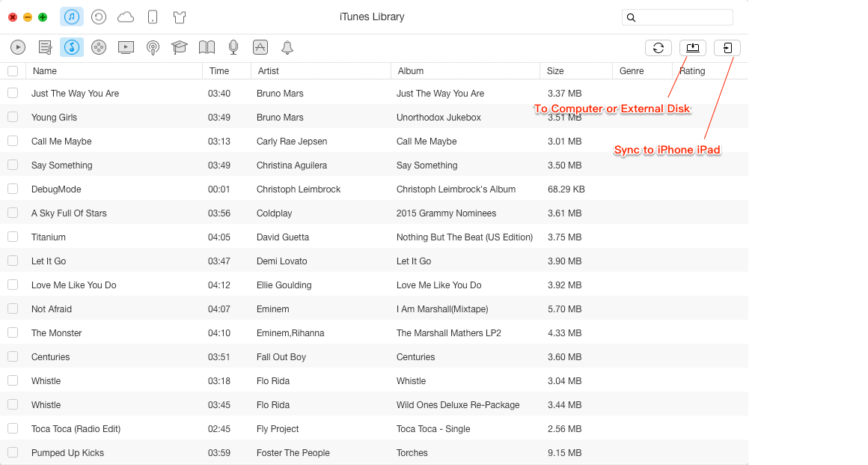
Task: Check the Pumped Up Kicks song checkbox
Action: [x=13, y=452]
